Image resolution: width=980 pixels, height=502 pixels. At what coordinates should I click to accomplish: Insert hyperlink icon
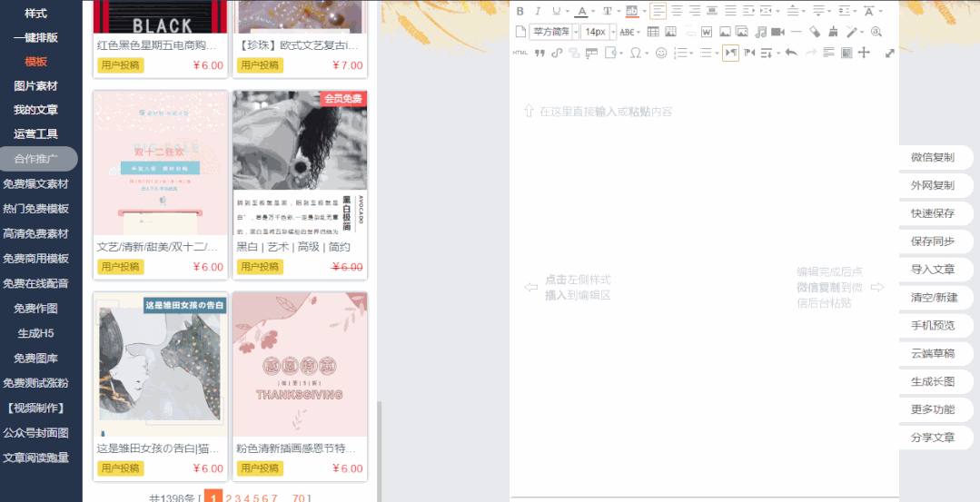tap(557, 53)
